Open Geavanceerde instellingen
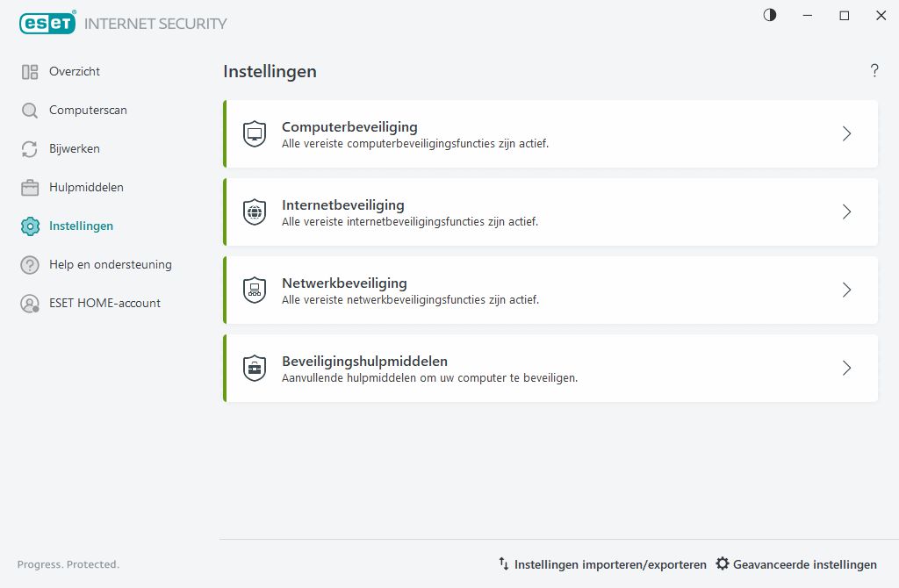Viewport: 899px width, 588px height. click(805, 564)
